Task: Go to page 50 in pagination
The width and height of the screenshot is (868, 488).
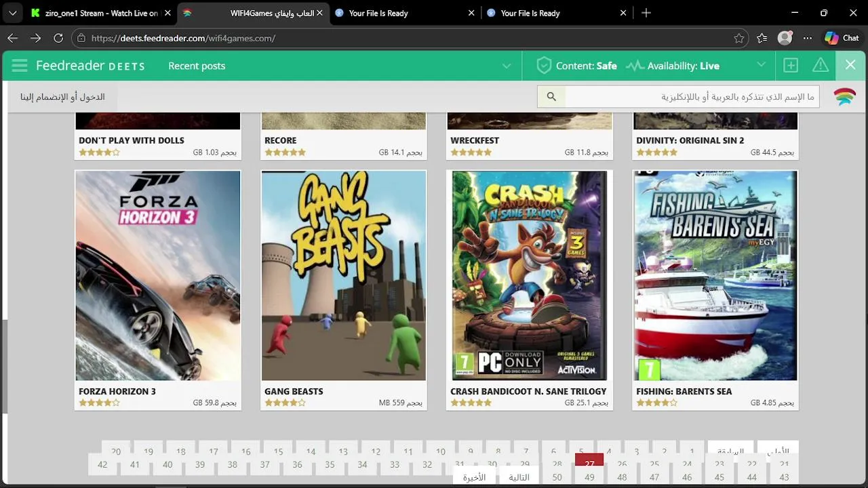Action: 557,477
